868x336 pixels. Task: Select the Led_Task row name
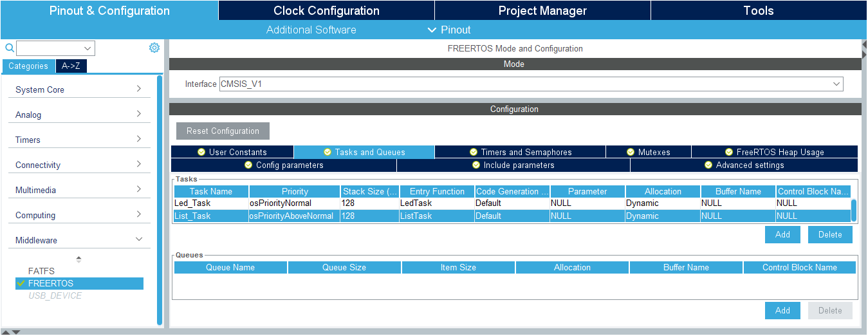pyautogui.click(x=211, y=203)
